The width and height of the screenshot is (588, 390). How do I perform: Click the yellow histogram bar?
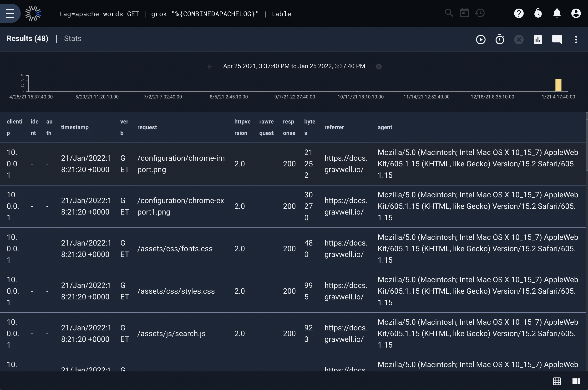tap(558, 85)
